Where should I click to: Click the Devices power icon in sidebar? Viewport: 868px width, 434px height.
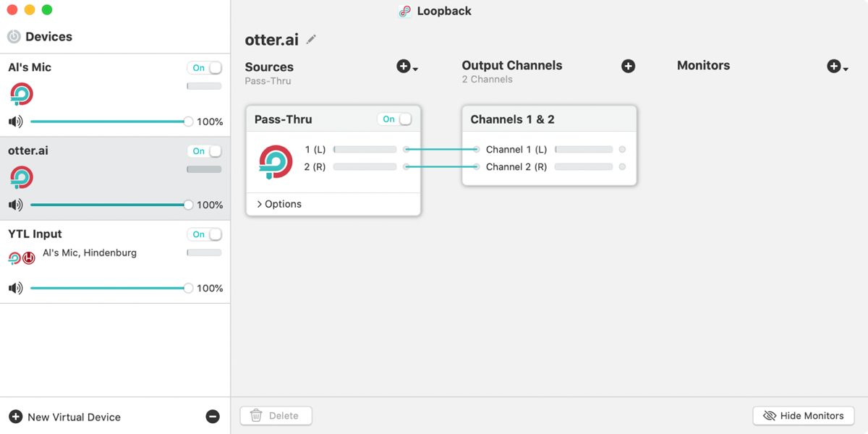pos(14,37)
